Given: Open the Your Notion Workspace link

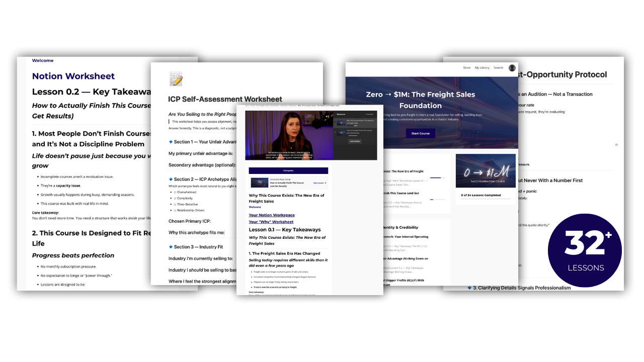Looking at the screenshot, I should pos(272,215).
